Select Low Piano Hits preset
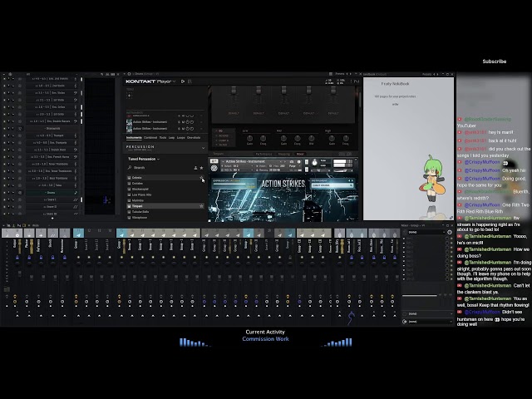The height and width of the screenshot is (399, 532). coord(165,195)
